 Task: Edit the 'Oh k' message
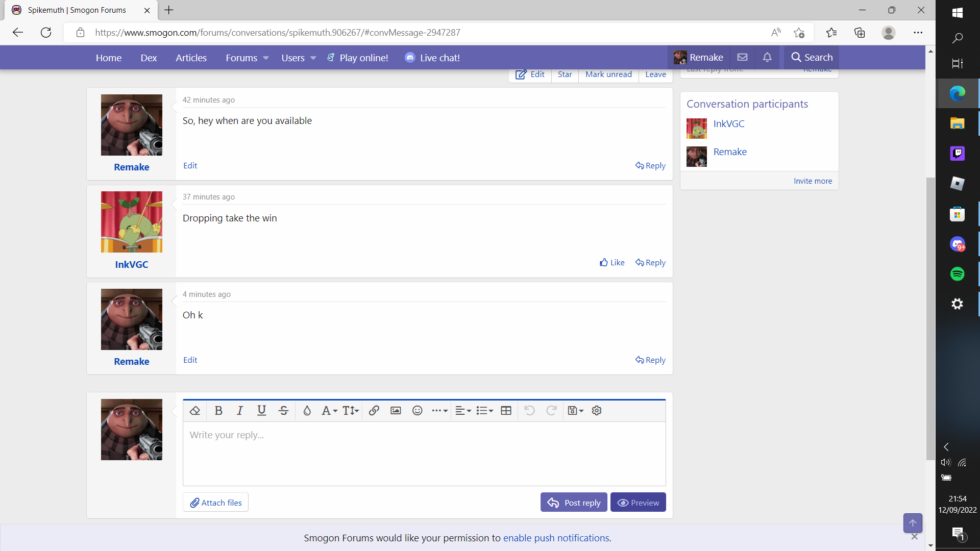190,360
